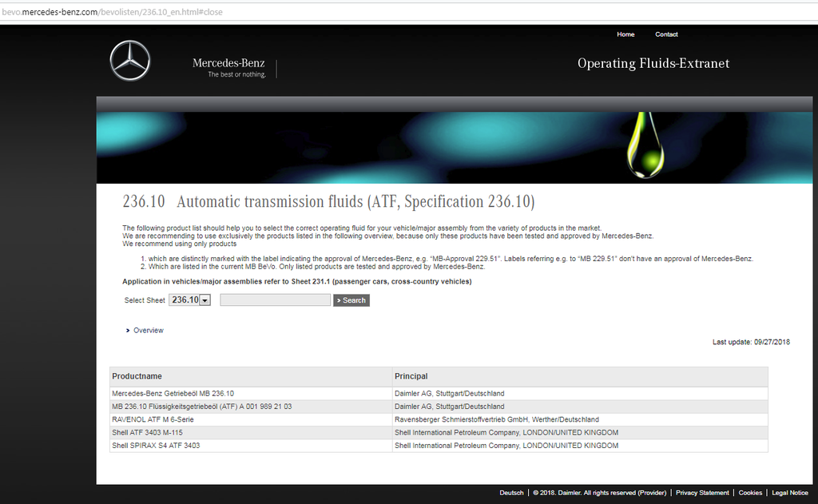Click inside the search text field
Screen dimensions: 818x504
(275, 300)
